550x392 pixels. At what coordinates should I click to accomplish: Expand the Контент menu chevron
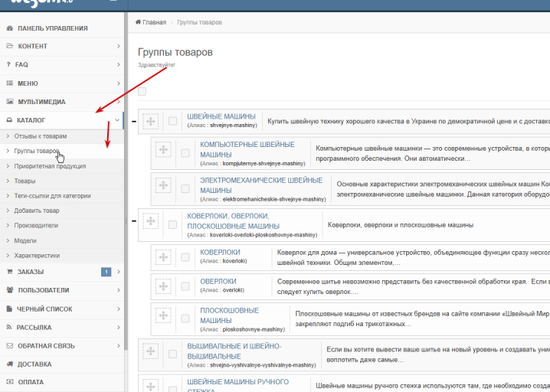click(x=119, y=46)
